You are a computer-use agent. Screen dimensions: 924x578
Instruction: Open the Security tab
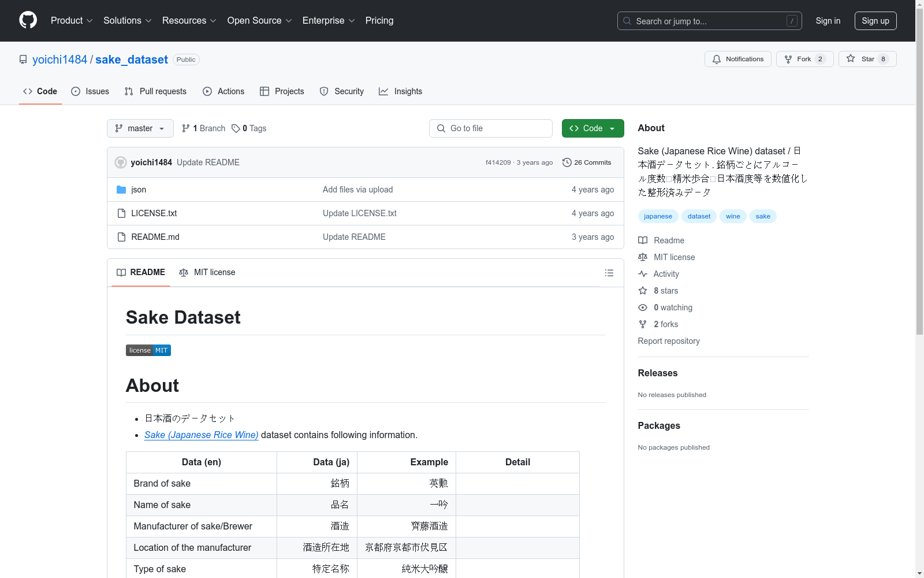click(342, 91)
